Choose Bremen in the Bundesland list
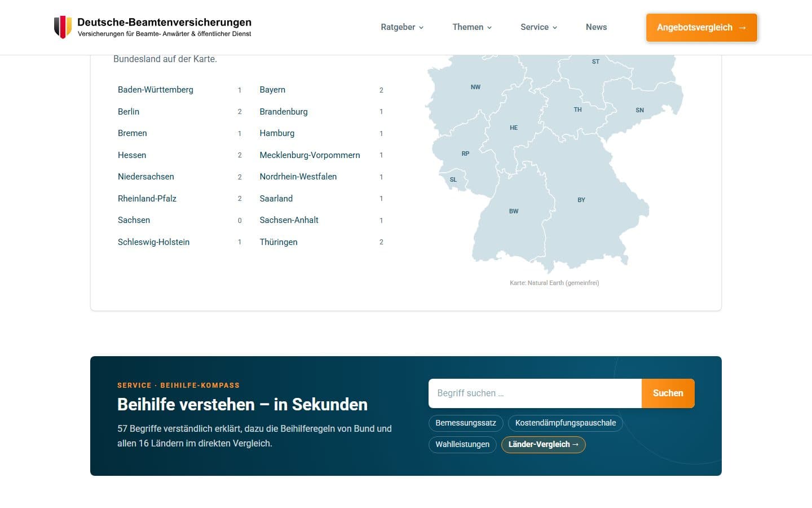The width and height of the screenshot is (812, 508). click(x=179, y=133)
